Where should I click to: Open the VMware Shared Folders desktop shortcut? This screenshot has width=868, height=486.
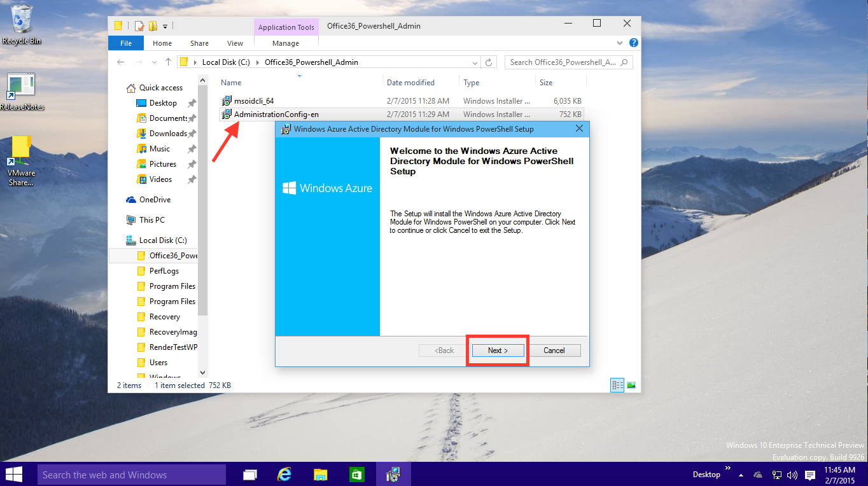(x=21, y=161)
